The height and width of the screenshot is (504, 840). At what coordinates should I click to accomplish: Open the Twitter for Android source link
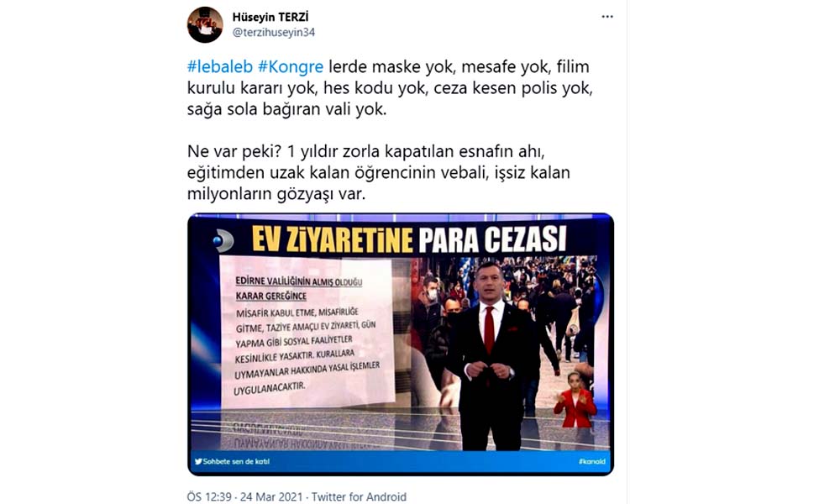click(x=359, y=496)
